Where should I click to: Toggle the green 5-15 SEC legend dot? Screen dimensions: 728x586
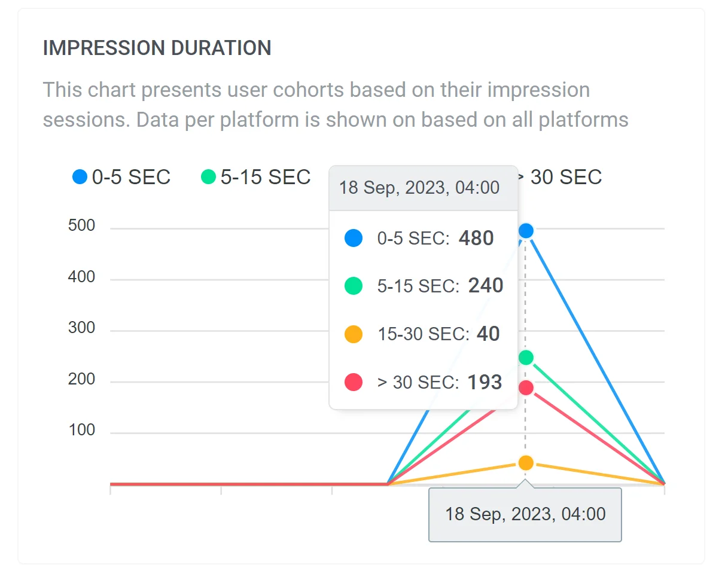[208, 177]
